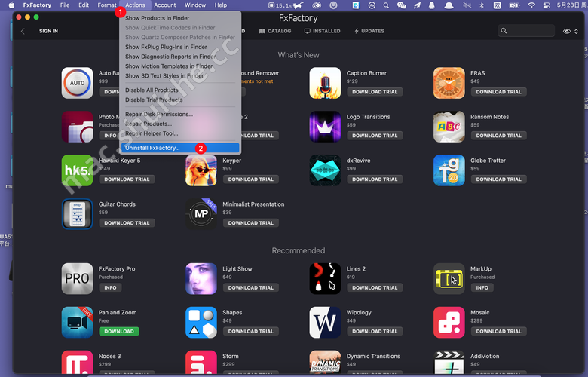Choose Repair Disk Permissions…
This screenshot has width=588, height=377.
click(x=180, y=114)
